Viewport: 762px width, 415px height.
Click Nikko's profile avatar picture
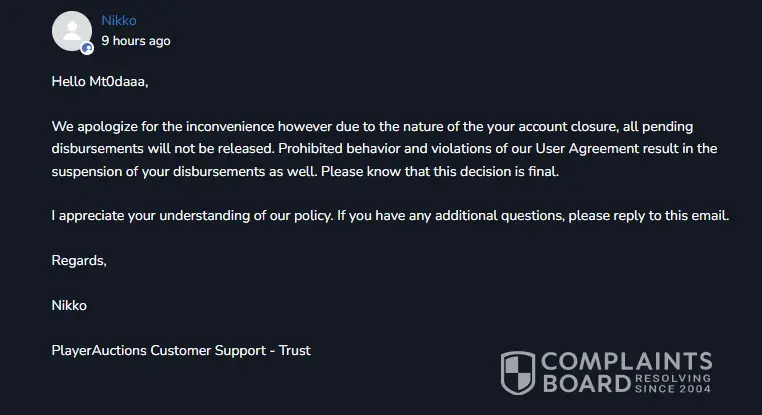[72, 30]
